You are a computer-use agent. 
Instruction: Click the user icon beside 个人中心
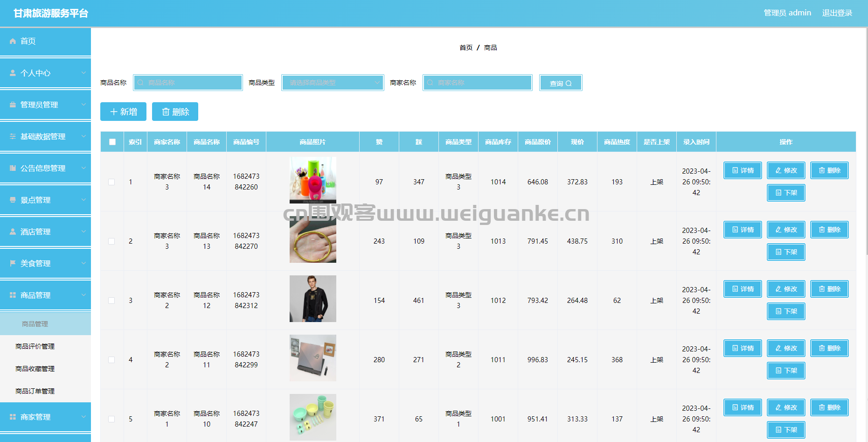pyautogui.click(x=13, y=73)
